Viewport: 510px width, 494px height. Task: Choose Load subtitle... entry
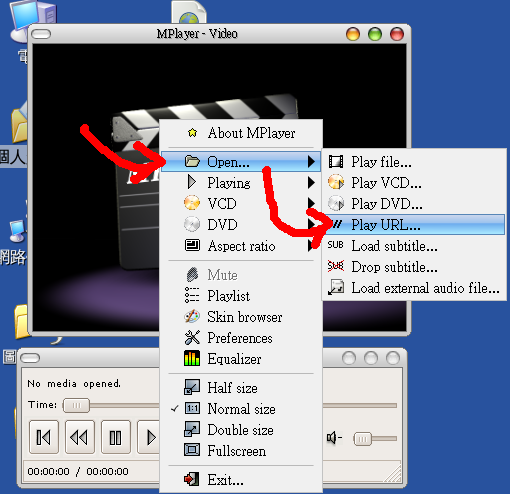coord(414,246)
